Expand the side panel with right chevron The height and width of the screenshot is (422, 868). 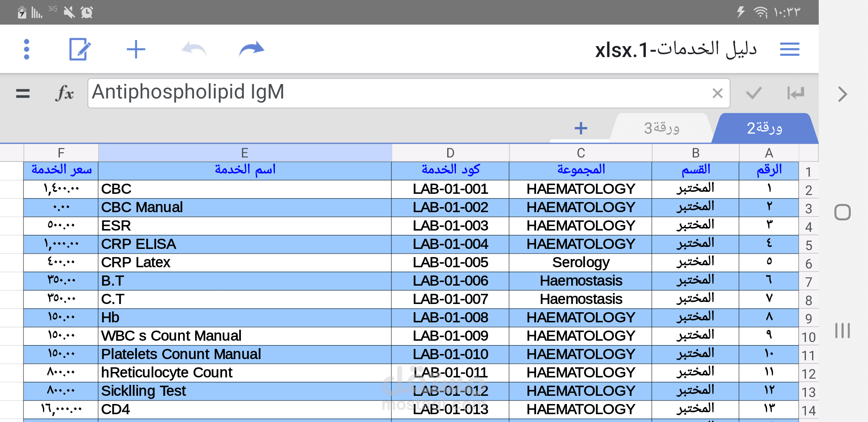pos(843,94)
